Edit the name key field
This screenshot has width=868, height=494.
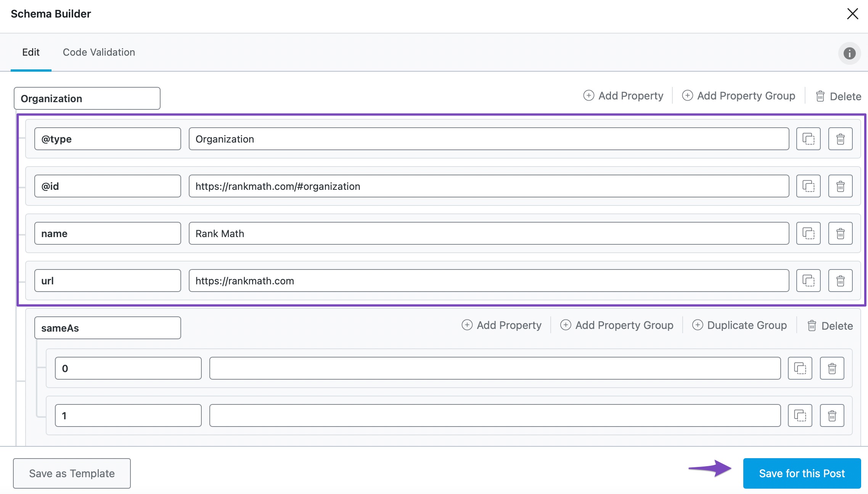pos(108,233)
